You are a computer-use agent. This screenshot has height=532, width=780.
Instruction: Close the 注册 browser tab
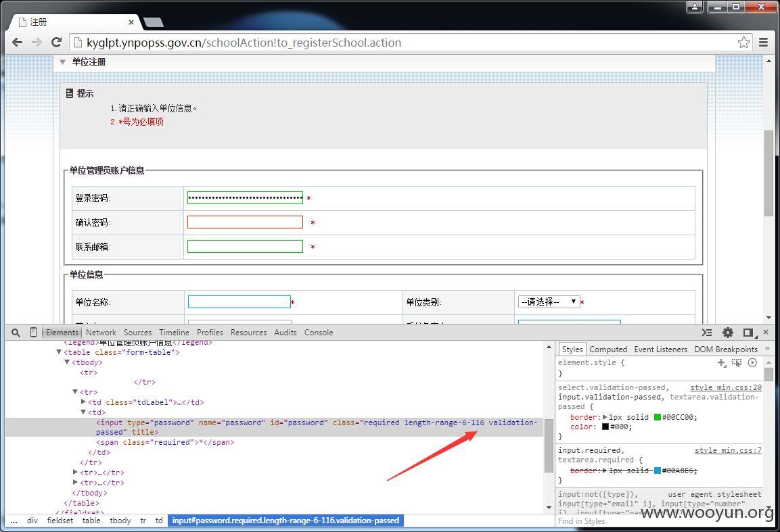[x=131, y=22]
